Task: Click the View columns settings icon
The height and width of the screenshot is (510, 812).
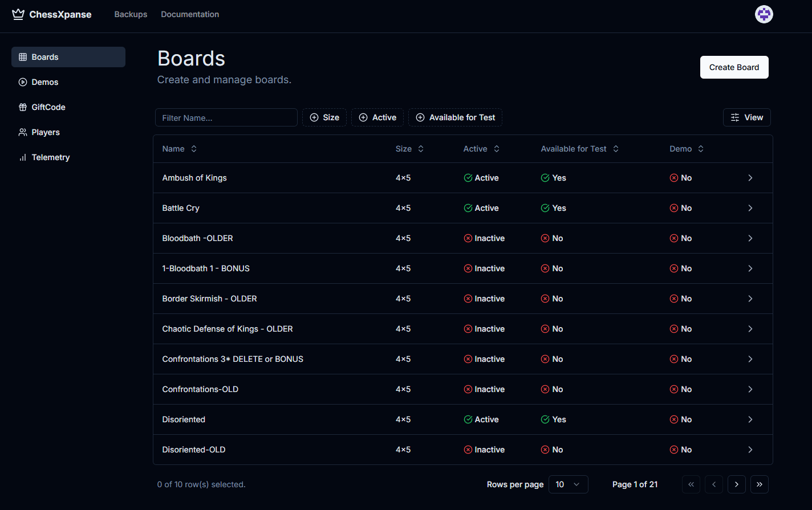Action: [734, 117]
